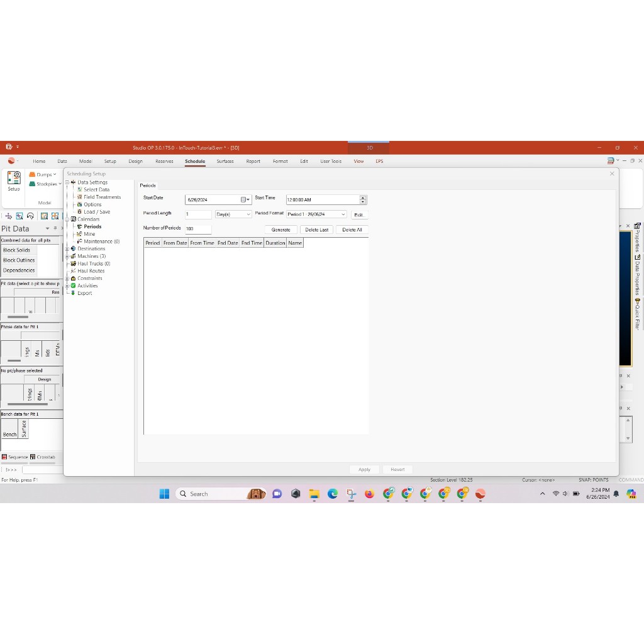Click the Edit period format button
Viewport: 644px width, 644px height.
coord(359,215)
